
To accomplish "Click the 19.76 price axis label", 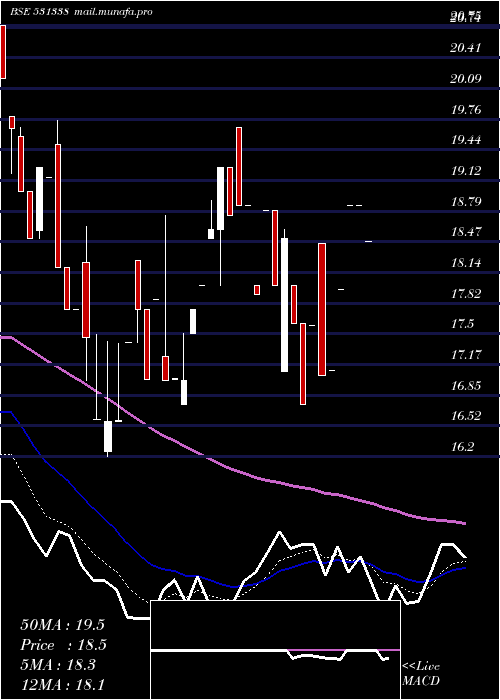I will point(466,109).
